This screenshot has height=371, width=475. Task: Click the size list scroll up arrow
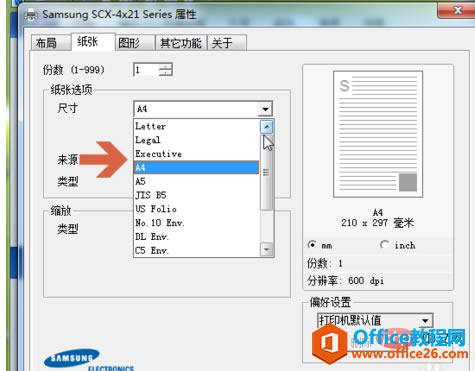pos(267,127)
